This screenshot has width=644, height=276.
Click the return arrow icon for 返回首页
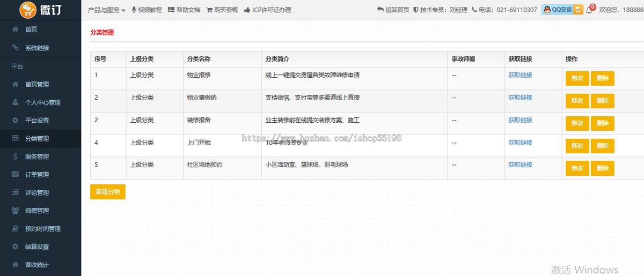pos(380,10)
